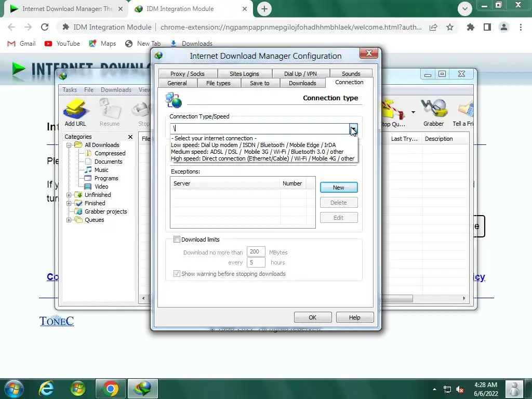Click Add URL icon in IDM toolbar
532x399 pixels.
pyautogui.click(x=75, y=113)
